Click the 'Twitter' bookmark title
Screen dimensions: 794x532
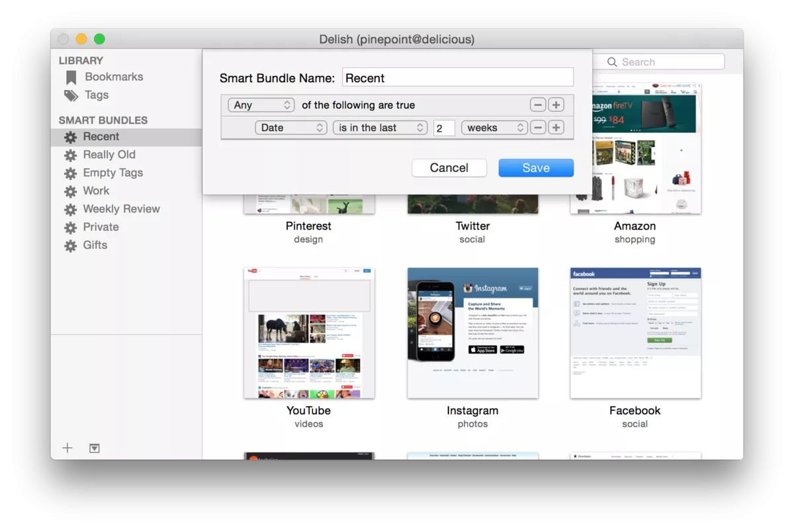point(472,226)
